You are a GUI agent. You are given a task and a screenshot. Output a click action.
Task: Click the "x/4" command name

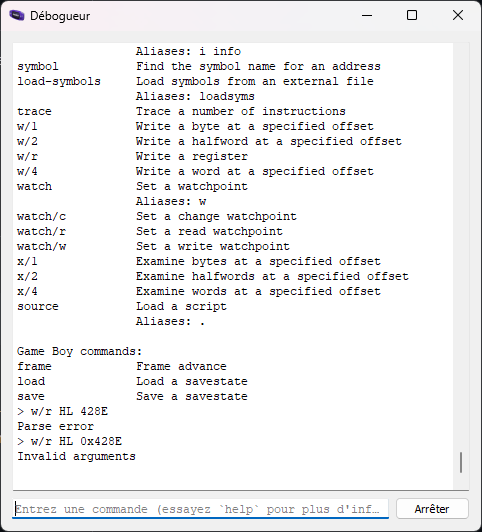tap(27, 291)
